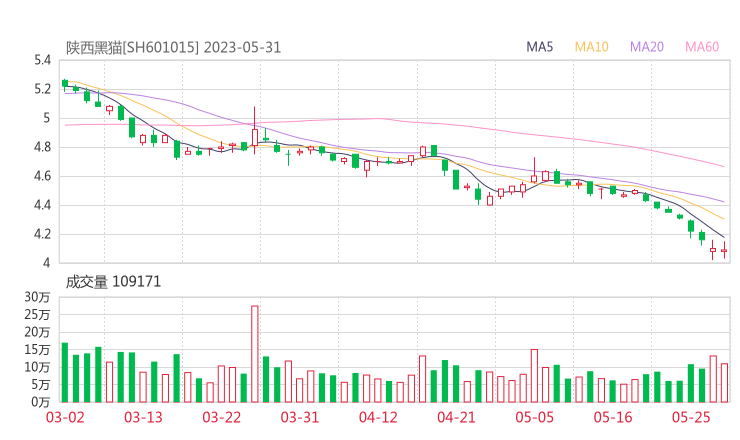Image resolution: width=740 pixels, height=440 pixels.
Task: Click the 05-05 date axis label
Action: click(535, 417)
